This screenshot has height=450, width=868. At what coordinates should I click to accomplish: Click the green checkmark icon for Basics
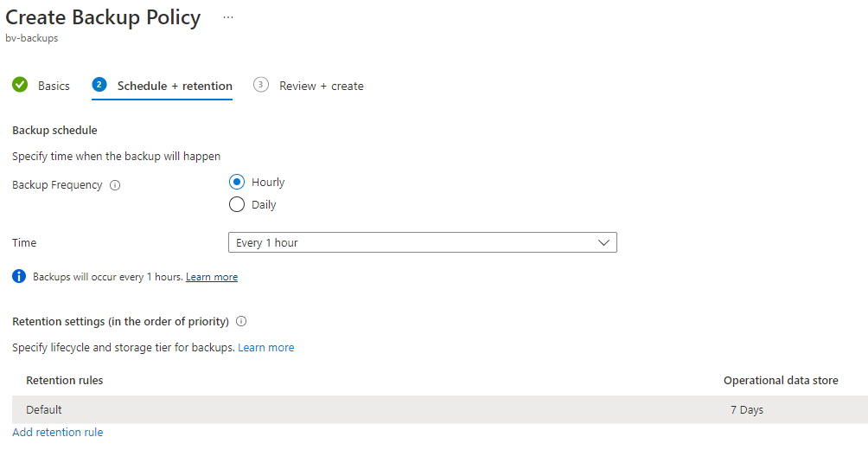pos(20,85)
